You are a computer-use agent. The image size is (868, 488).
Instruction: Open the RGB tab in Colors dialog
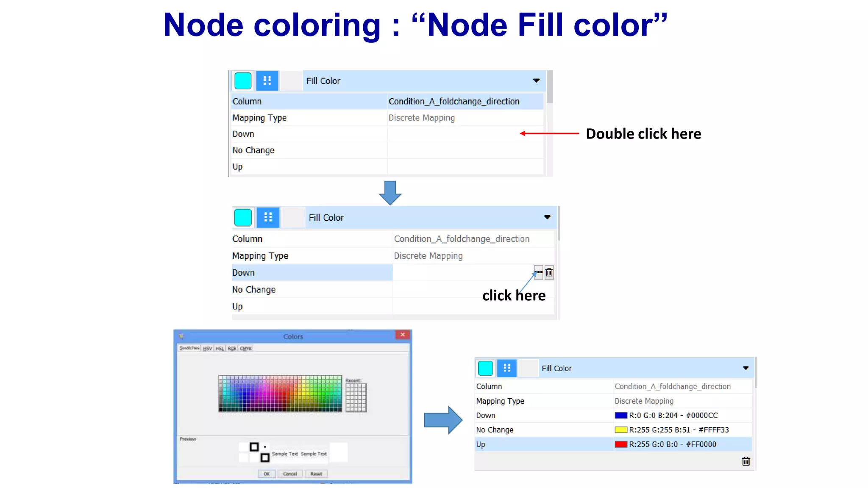232,349
